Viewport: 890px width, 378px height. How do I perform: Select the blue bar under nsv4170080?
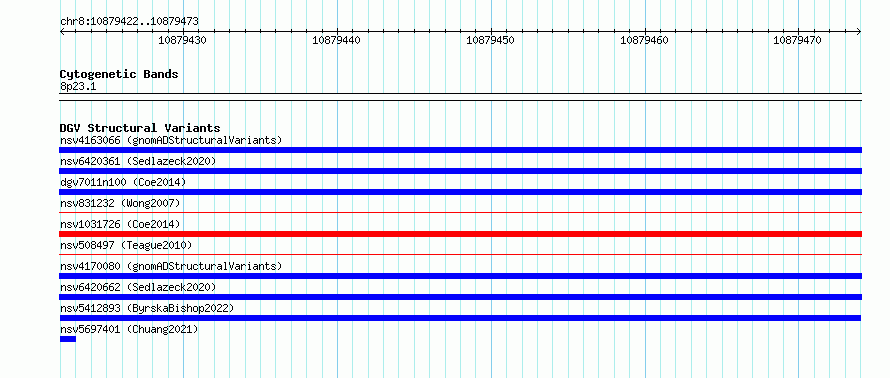[460, 276]
